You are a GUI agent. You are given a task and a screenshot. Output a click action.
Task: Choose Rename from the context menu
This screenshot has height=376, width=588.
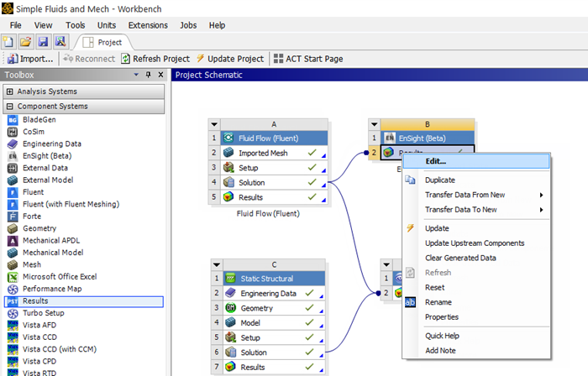[476, 302]
